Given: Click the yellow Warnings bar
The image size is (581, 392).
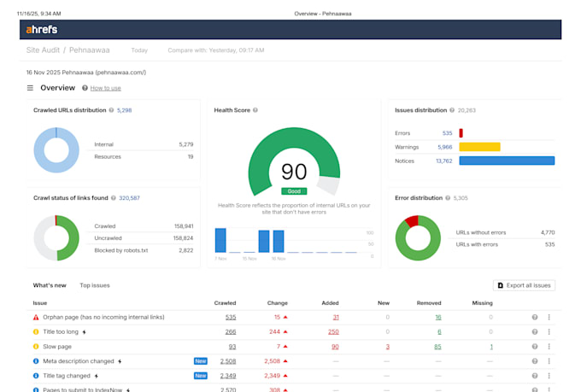Looking at the screenshot, I should (479, 147).
